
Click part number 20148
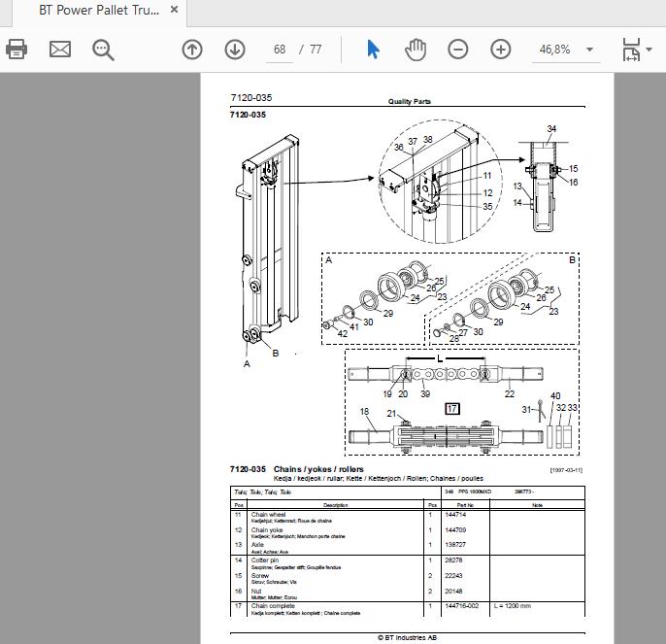pos(453,592)
